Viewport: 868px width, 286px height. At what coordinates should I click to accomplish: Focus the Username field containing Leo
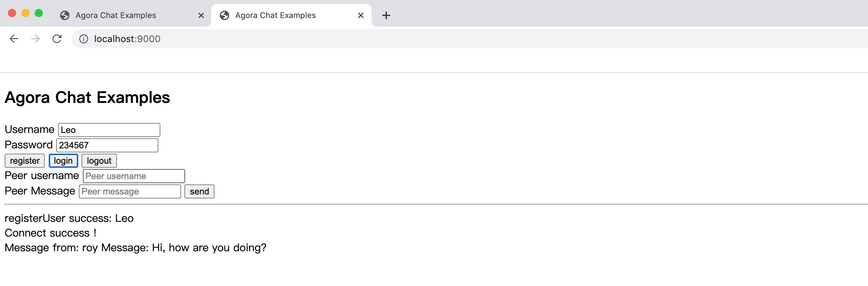click(x=109, y=130)
